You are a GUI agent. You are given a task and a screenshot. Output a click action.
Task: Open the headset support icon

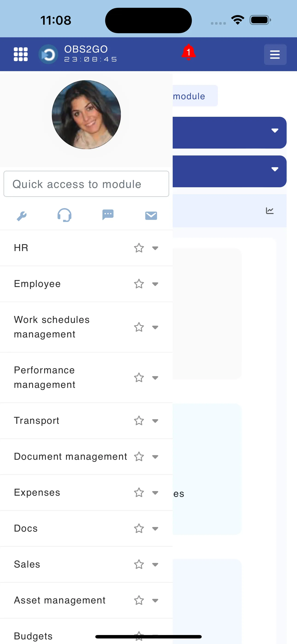click(x=64, y=215)
